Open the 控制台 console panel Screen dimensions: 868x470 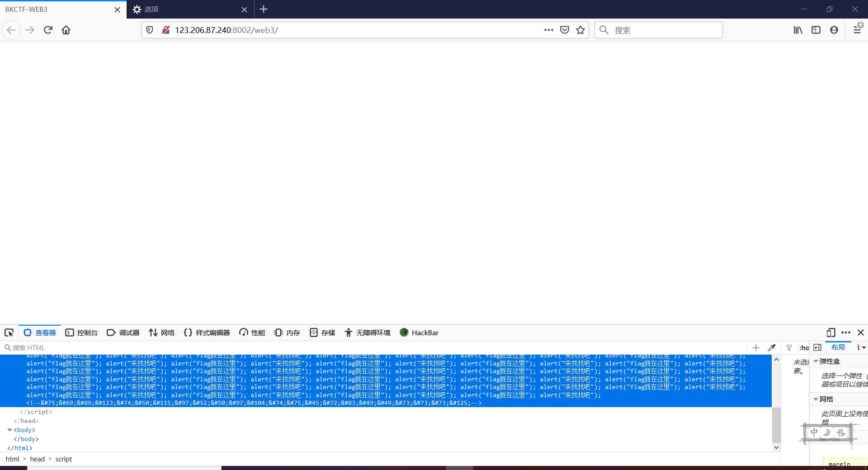(x=81, y=332)
